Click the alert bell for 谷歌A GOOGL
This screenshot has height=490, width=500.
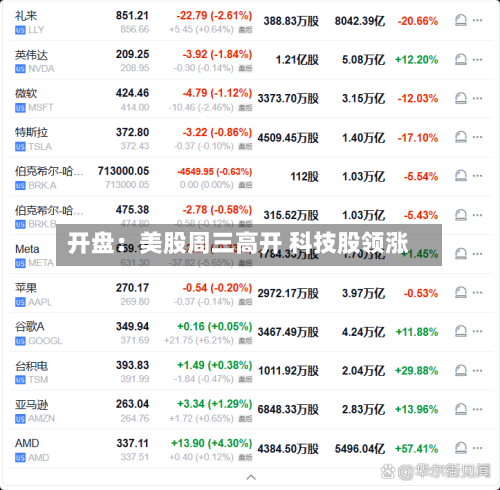461,331
